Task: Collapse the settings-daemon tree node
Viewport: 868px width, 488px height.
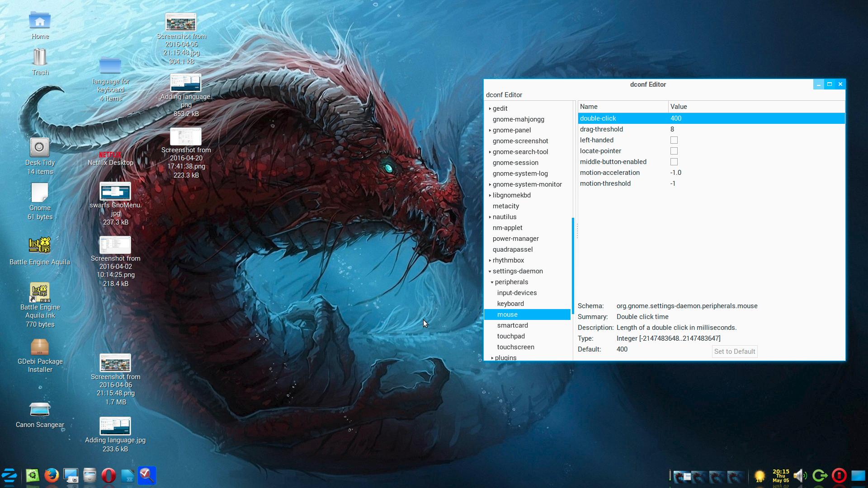Action: 490,272
